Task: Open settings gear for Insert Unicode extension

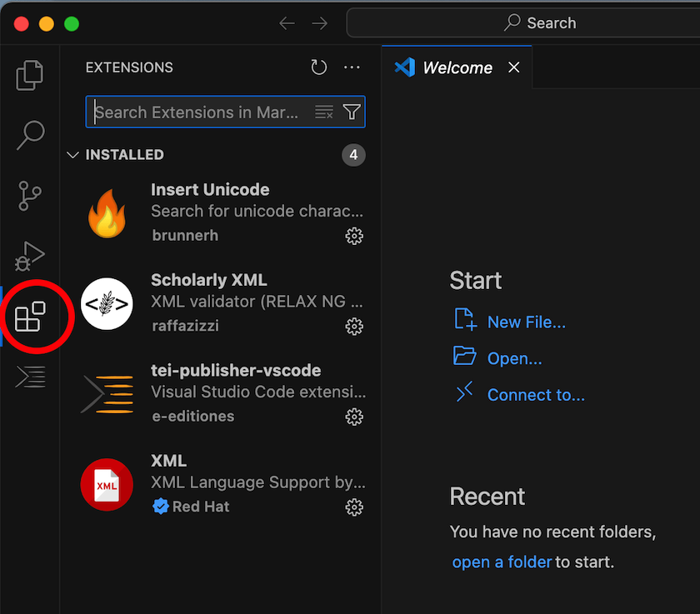Action: [x=354, y=237]
